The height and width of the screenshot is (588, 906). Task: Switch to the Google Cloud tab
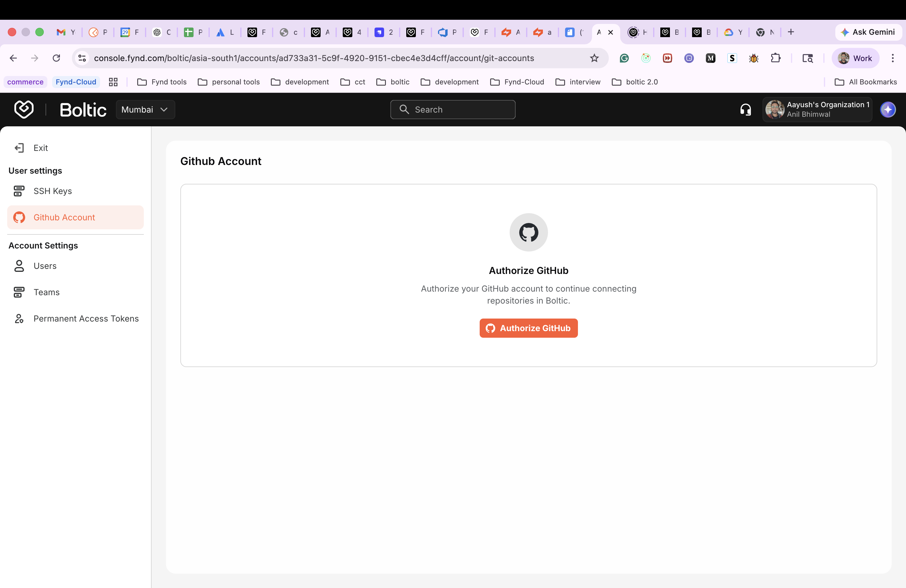coord(733,32)
